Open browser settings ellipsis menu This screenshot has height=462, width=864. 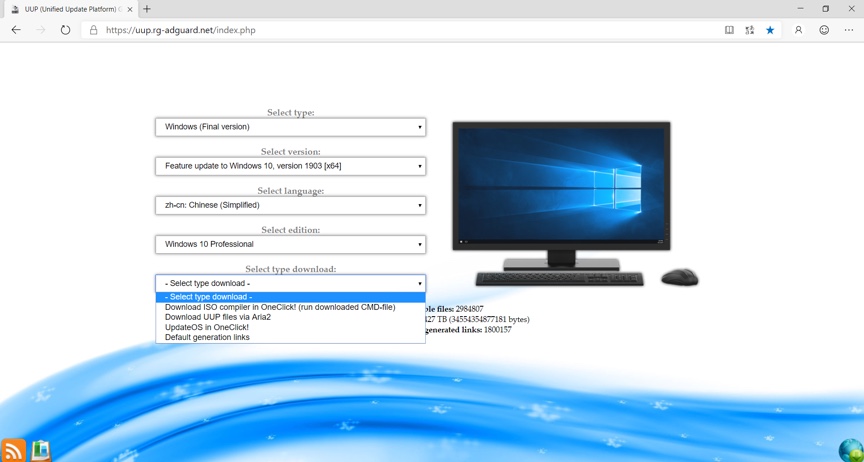click(x=849, y=30)
